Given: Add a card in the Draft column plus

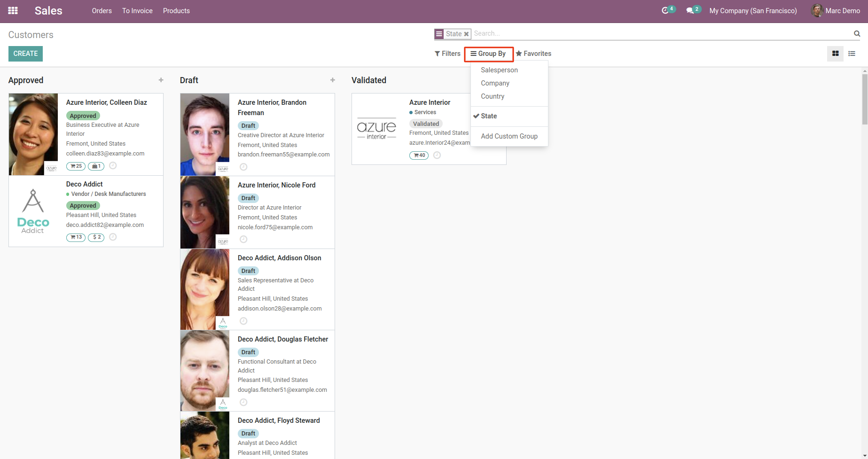Looking at the screenshot, I should (332, 80).
